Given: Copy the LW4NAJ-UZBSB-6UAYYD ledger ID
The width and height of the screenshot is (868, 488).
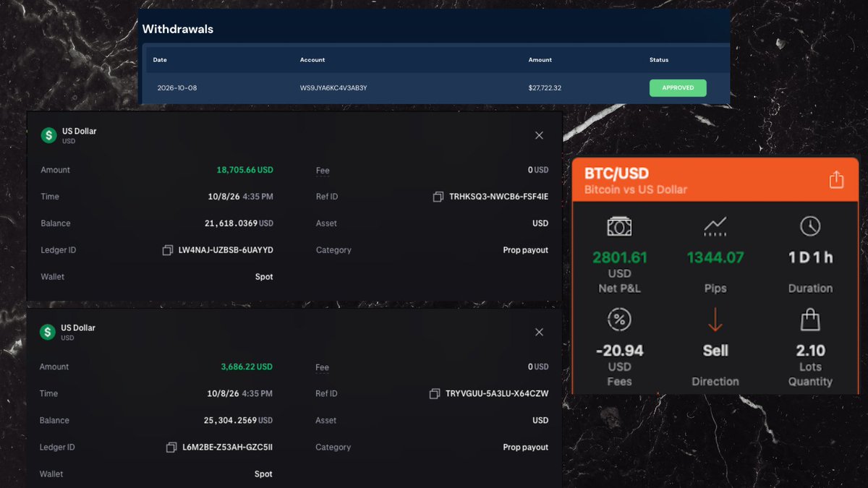Looking at the screenshot, I should [168, 250].
